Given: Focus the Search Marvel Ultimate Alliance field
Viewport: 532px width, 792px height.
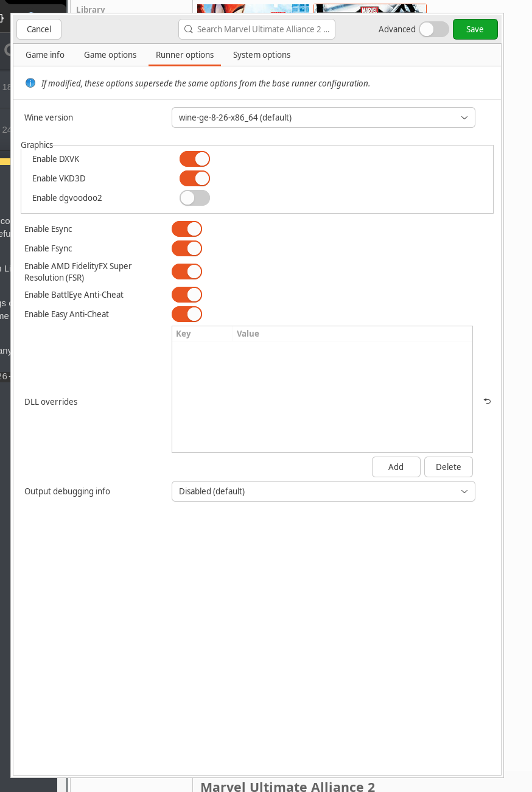Looking at the screenshot, I should (263, 29).
